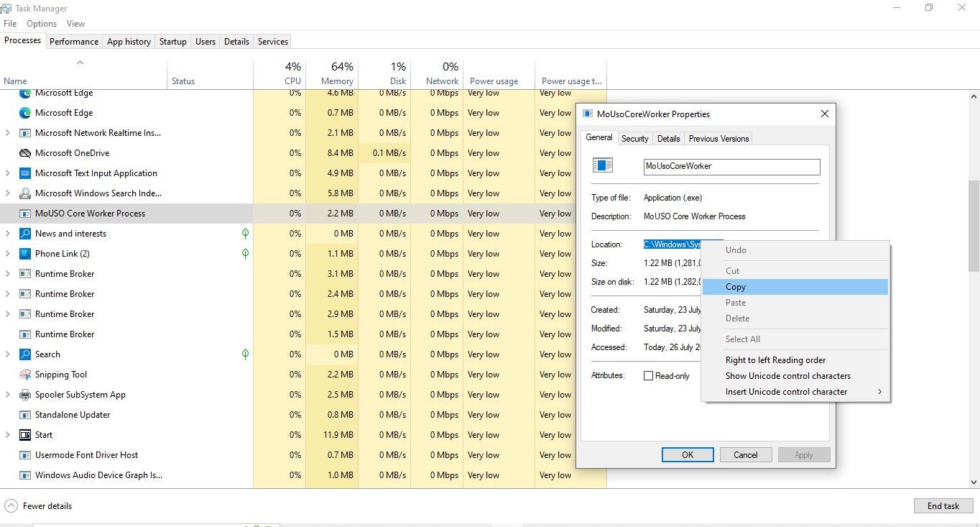
Task: Click the 0.7 MB Microsoft Edge icon
Action: click(25, 113)
